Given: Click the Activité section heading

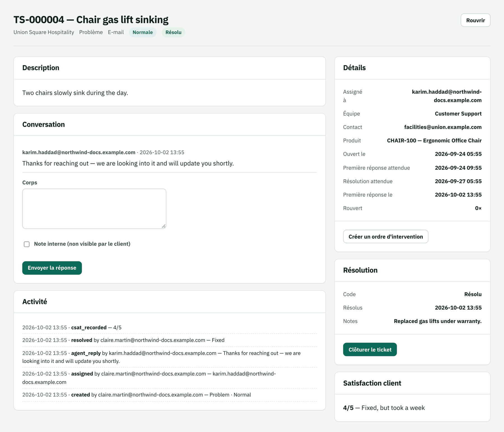Looking at the screenshot, I should (35, 302).
